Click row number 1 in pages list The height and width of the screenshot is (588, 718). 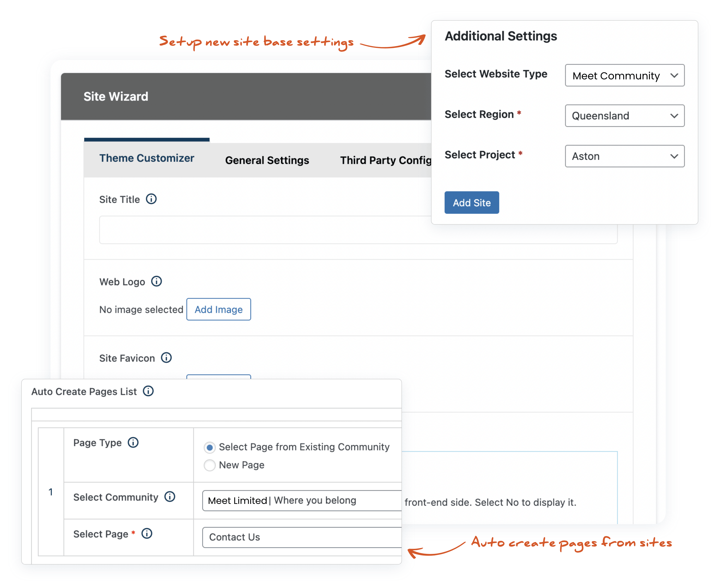click(x=51, y=491)
